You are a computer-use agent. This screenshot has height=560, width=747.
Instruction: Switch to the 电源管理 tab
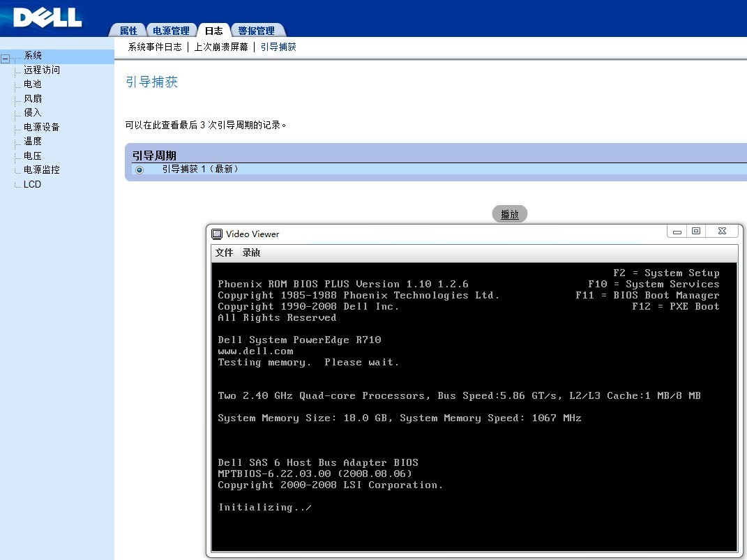pyautogui.click(x=171, y=31)
